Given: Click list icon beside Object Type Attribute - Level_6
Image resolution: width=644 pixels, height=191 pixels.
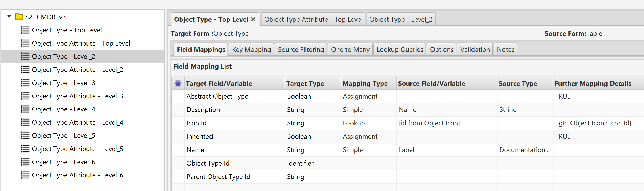Looking at the screenshot, I should click(25, 175).
